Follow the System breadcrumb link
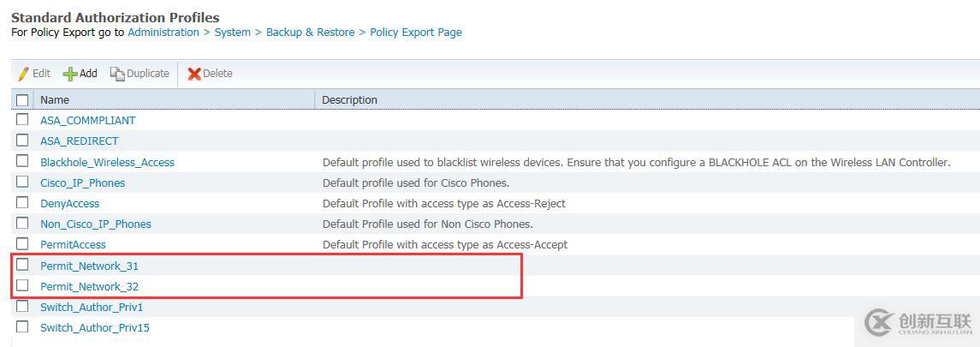 coord(233,33)
